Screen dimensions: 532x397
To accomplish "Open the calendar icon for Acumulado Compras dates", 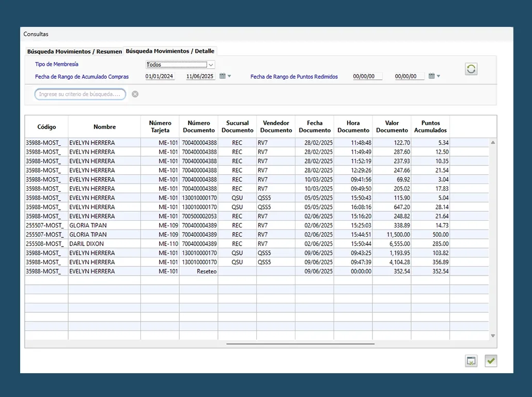I will (x=223, y=76).
